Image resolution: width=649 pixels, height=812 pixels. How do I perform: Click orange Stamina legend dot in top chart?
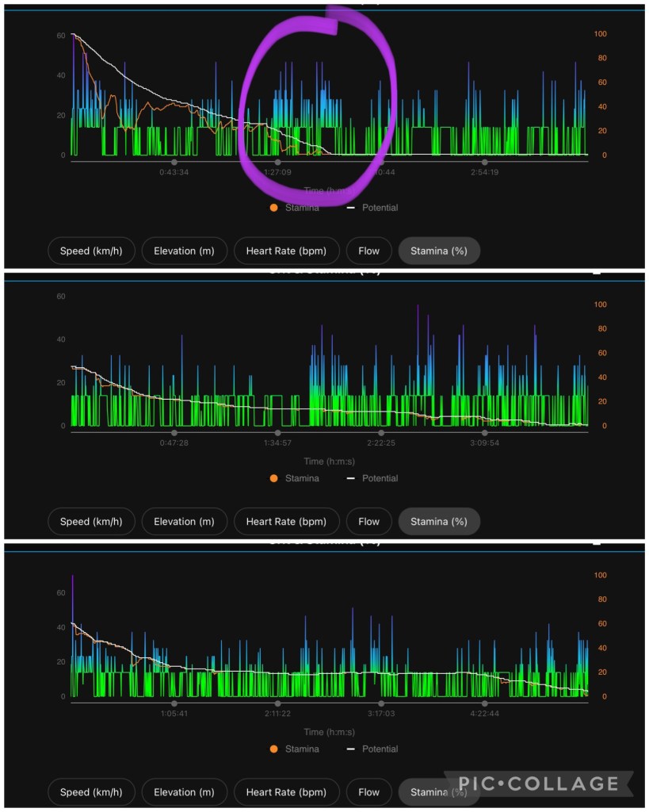[274, 208]
